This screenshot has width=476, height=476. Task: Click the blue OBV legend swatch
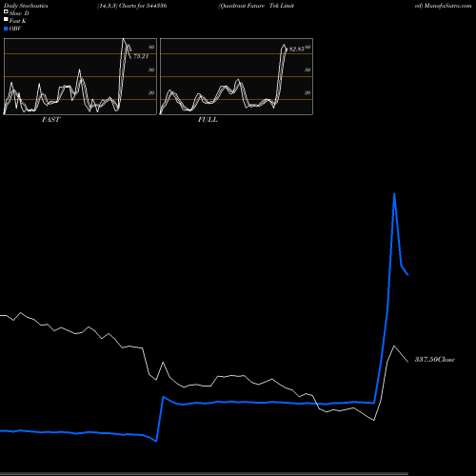click(x=6, y=29)
